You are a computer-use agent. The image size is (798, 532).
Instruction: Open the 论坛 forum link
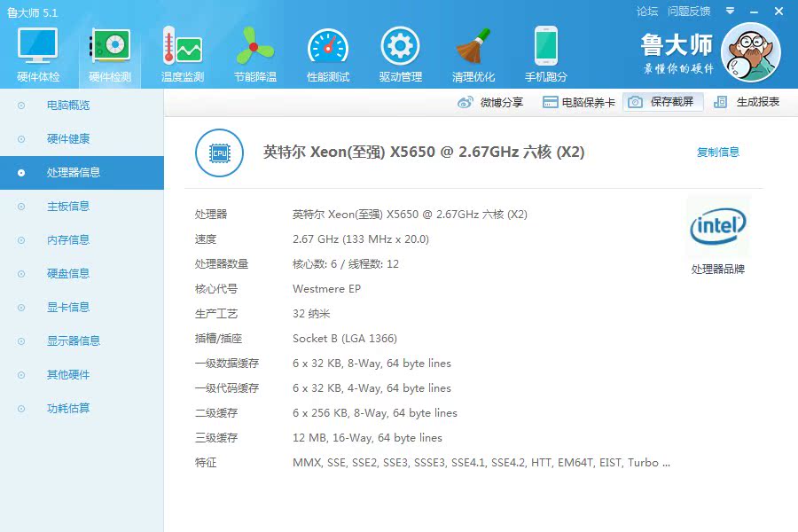[647, 12]
